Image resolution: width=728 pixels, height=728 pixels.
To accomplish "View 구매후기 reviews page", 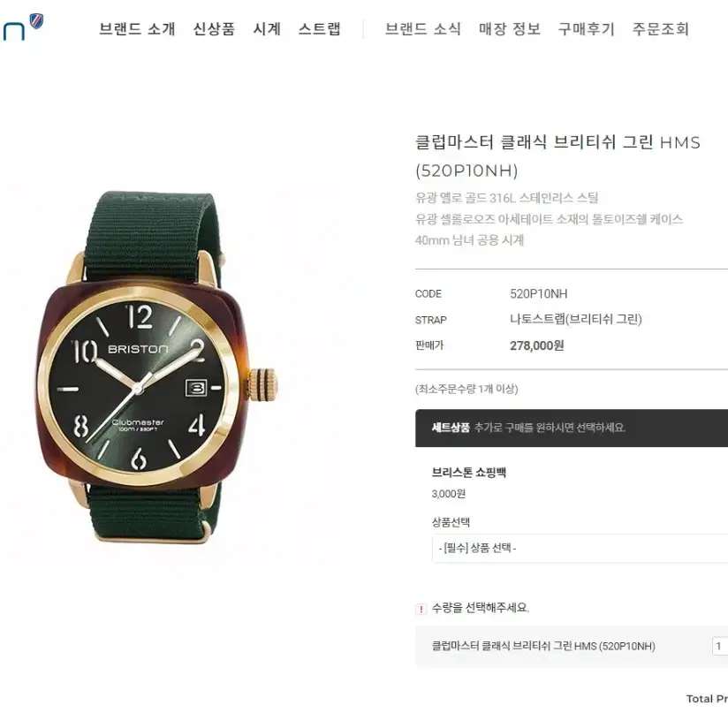I will [587, 29].
